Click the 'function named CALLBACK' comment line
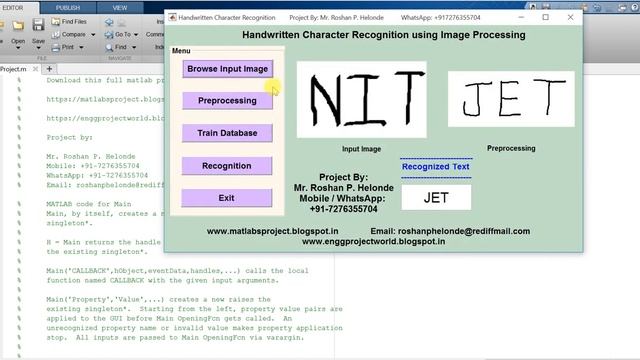640x360 pixels. point(162,280)
